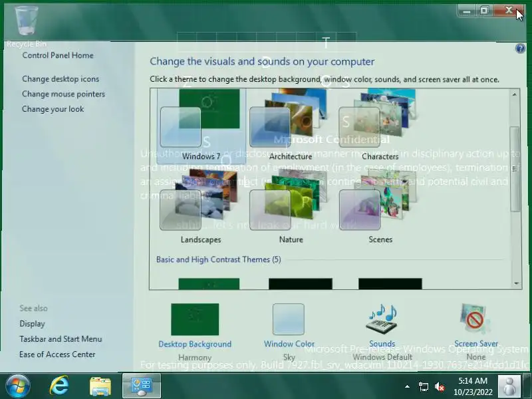Close the Personalization window
Viewport: 532px width, 399px height.
(509, 11)
